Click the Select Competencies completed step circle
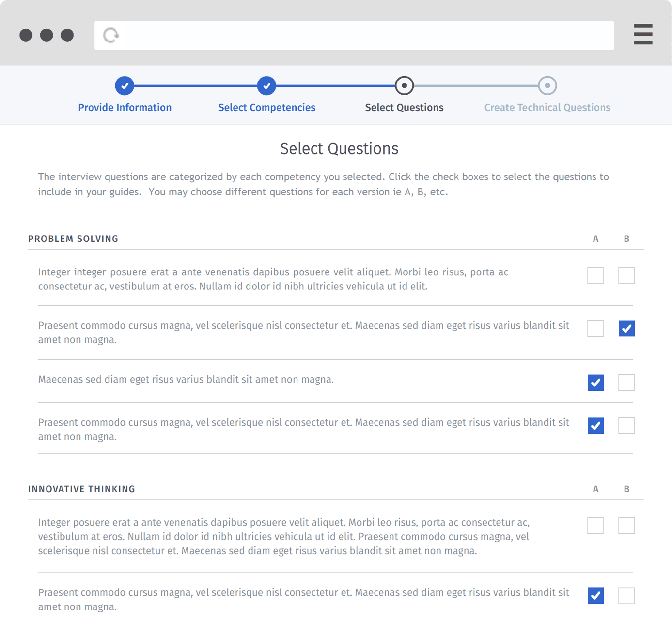Viewport: 672px width, 622px height. click(267, 86)
